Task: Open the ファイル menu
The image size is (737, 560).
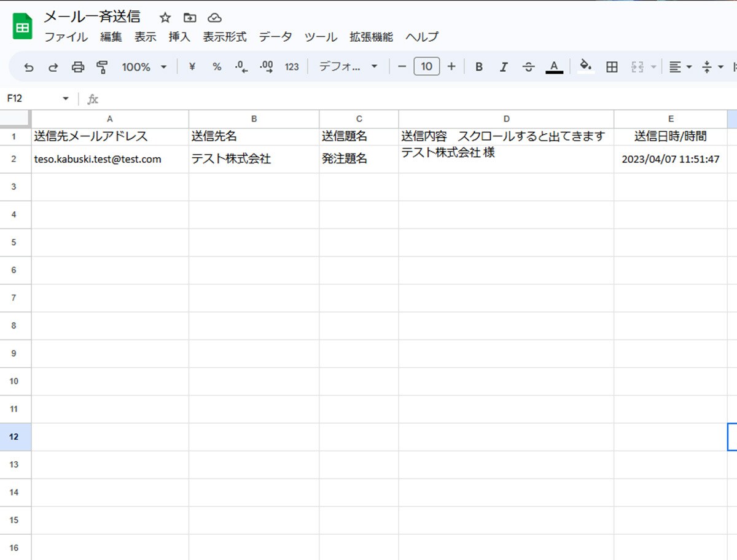Action: (66, 37)
